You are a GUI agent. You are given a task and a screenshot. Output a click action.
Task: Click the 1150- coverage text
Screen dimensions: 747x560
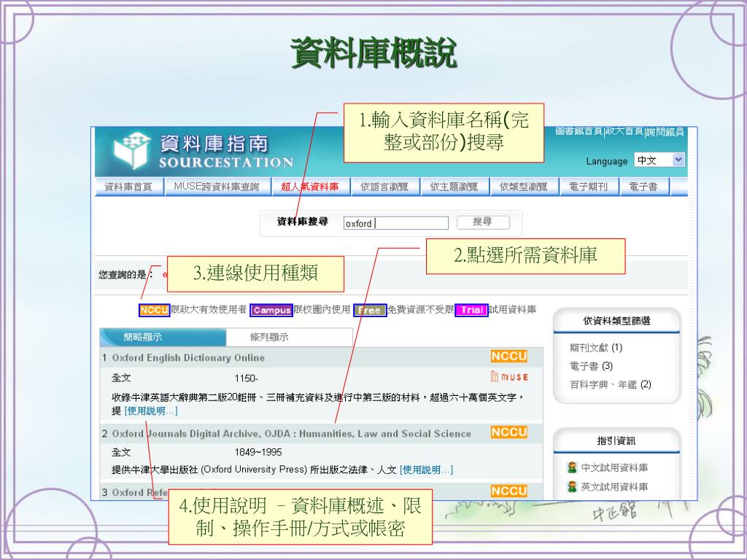pos(247,378)
